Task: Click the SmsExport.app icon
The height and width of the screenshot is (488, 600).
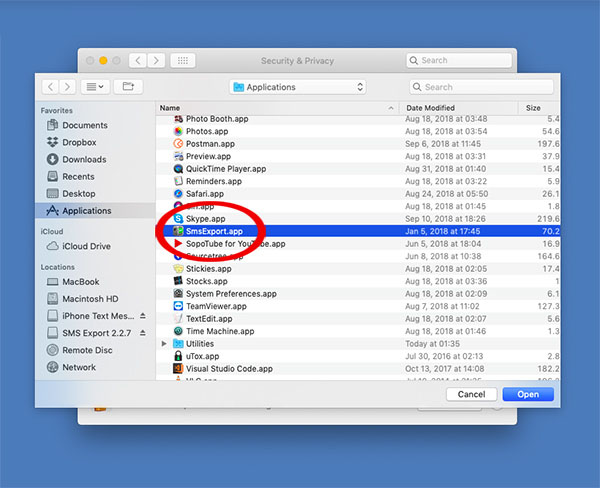Action: (x=178, y=231)
